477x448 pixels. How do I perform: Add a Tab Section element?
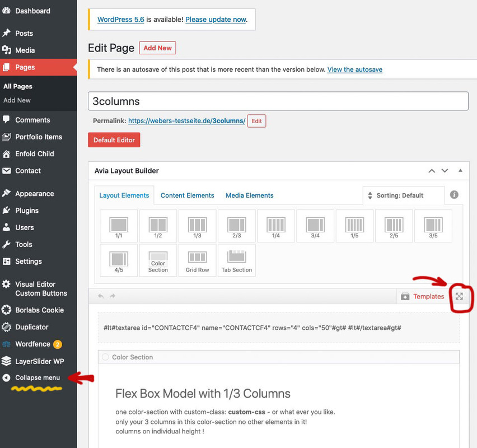(237, 260)
